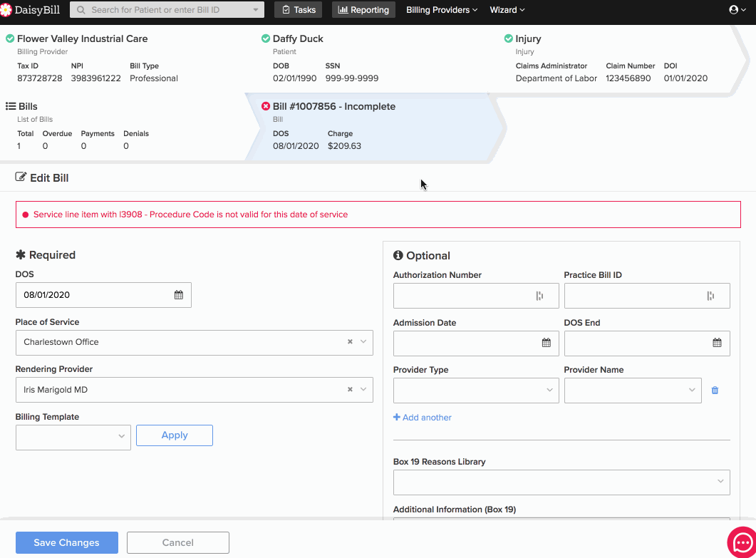Click the red incomplete bill status icon
Image resolution: width=756 pixels, height=558 pixels.
click(266, 106)
